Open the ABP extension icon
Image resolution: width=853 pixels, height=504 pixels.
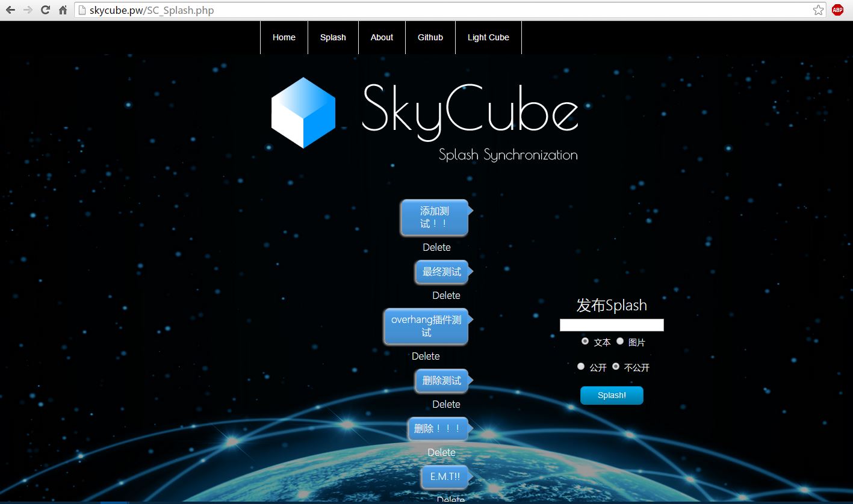click(837, 10)
